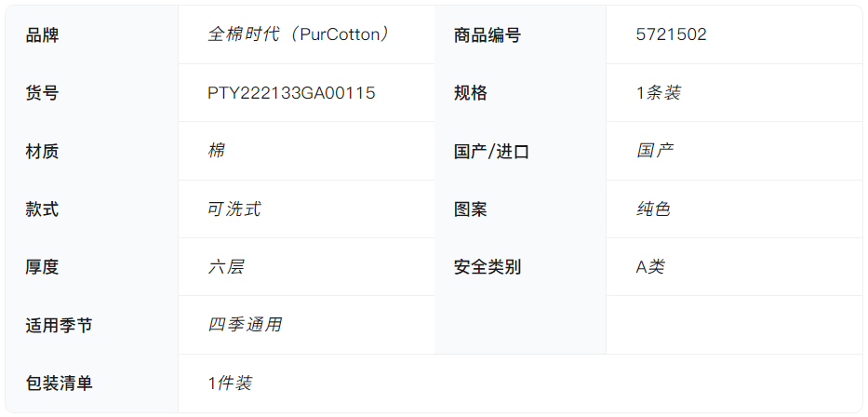Open the 可洗式 style value
Viewport: 868px width, 417px height.
(234, 209)
